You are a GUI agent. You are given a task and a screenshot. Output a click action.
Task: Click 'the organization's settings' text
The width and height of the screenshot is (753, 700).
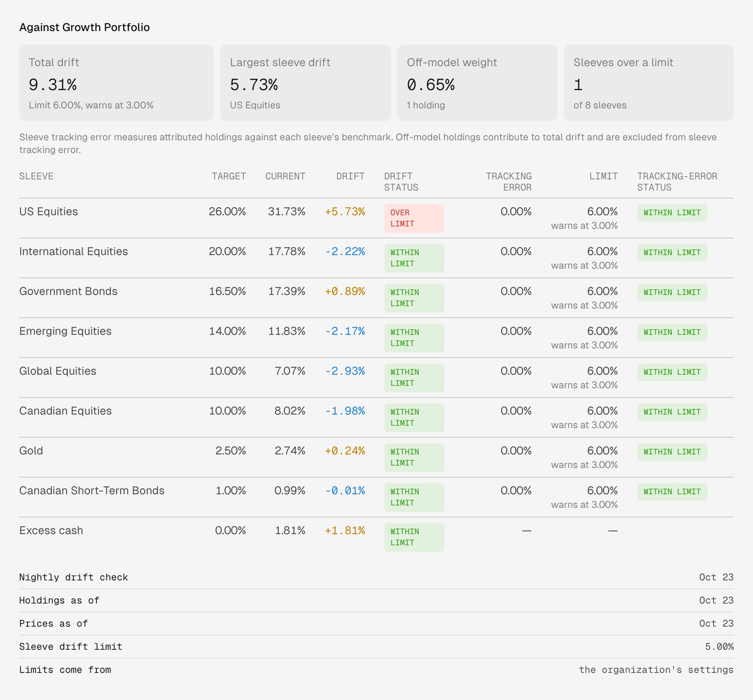point(656,670)
